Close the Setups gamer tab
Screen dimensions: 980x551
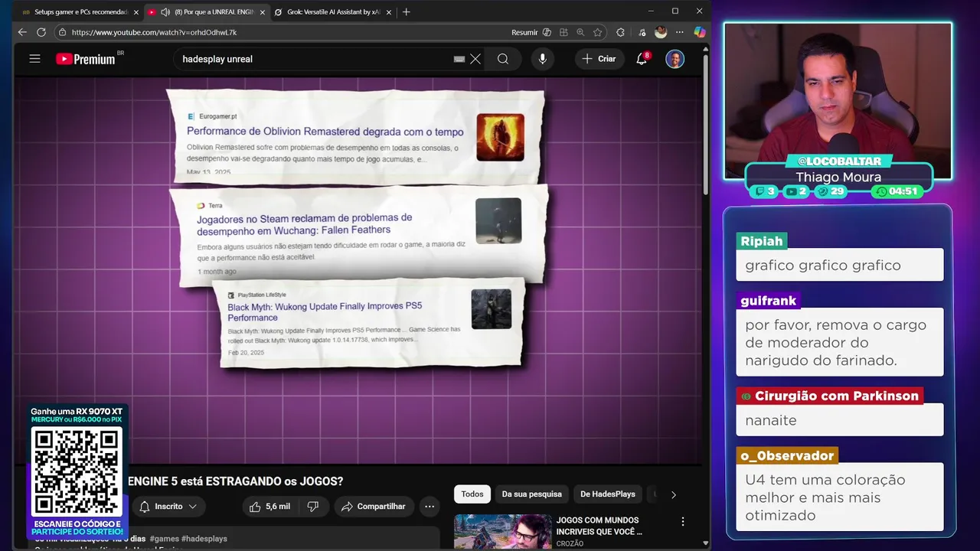point(136,12)
